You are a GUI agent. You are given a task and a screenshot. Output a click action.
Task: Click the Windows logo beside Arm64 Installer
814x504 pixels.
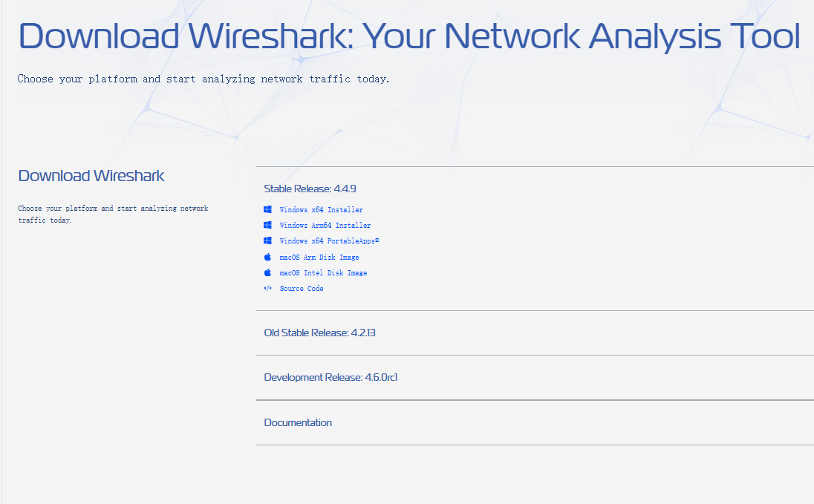[267, 225]
